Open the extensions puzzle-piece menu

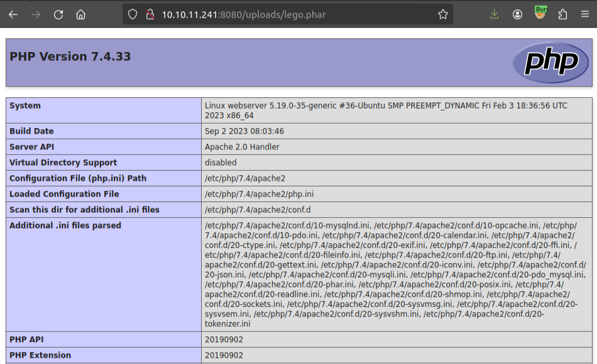pyautogui.click(x=562, y=14)
